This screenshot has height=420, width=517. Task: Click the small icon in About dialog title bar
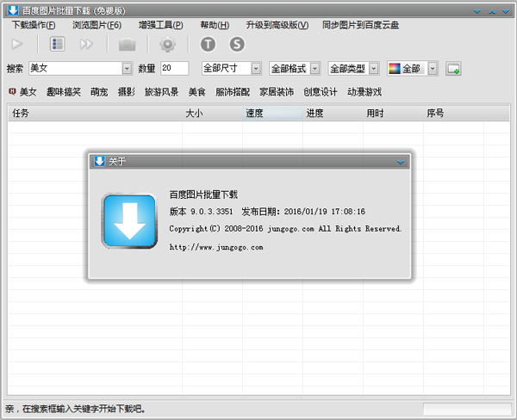coord(99,162)
